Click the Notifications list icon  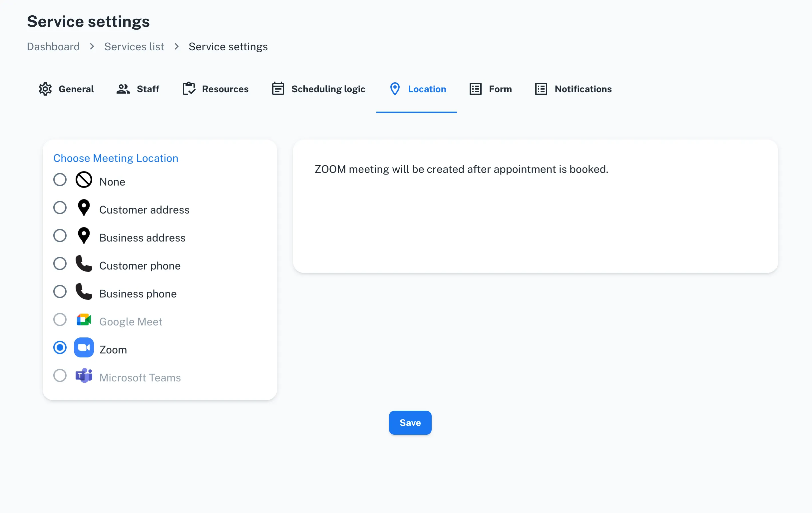tap(541, 89)
